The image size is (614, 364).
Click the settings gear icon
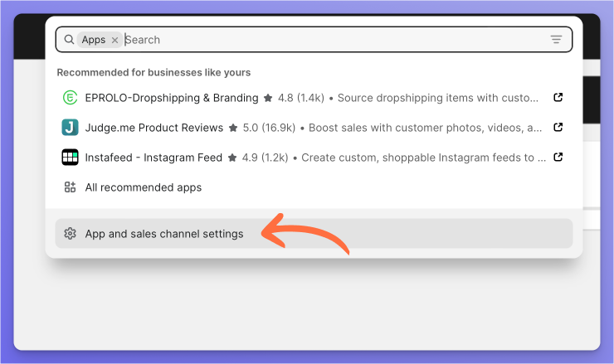point(70,234)
